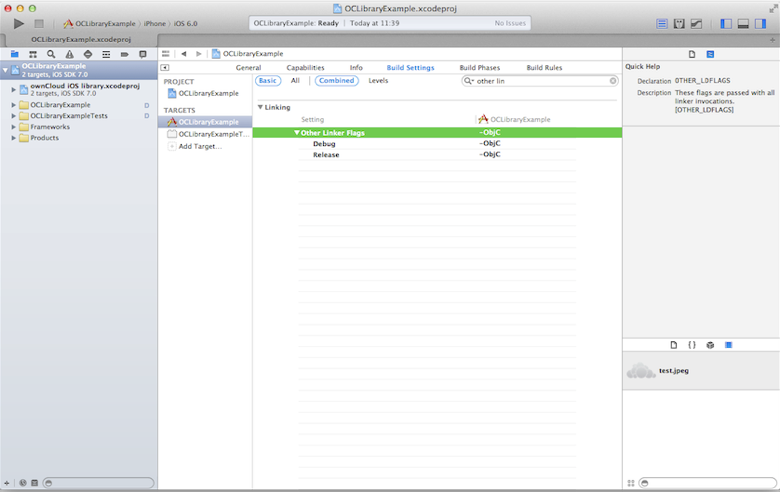This screenshot has width=780, height=492.
Task: Open the Build Phases tab
Action: click(x=479, y=68)
